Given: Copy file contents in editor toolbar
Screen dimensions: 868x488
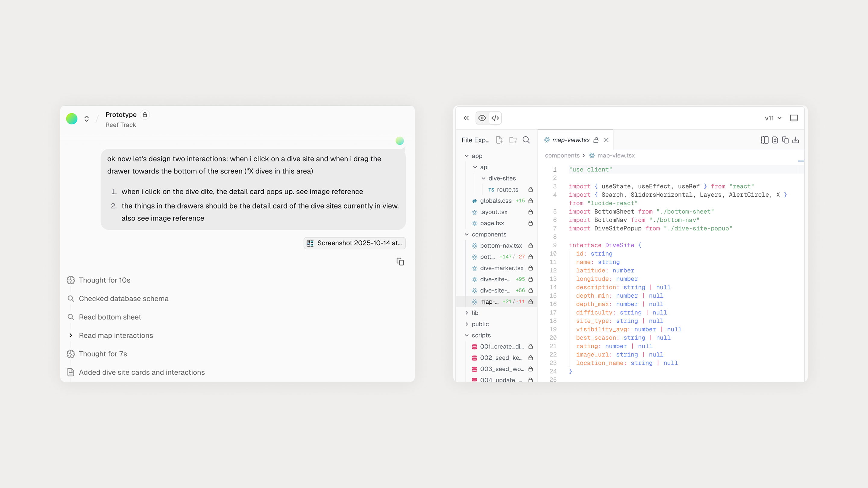Looking at the screenshot, I should pos(785,140).
